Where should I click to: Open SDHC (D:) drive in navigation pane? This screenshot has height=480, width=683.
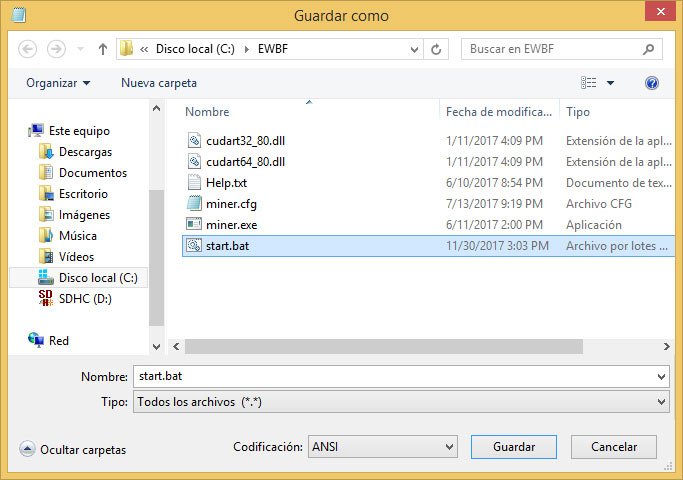pos(85,298)
